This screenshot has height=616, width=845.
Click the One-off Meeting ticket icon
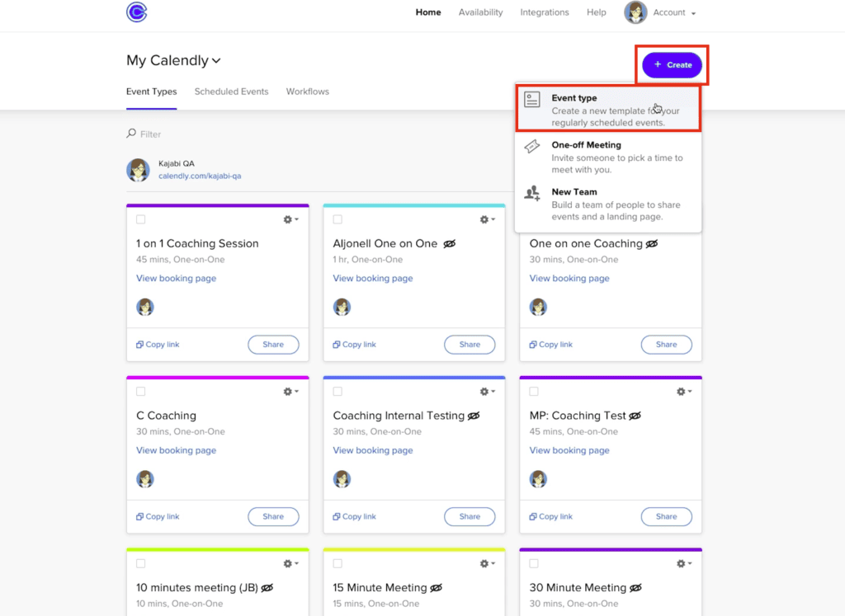(532, 147)
